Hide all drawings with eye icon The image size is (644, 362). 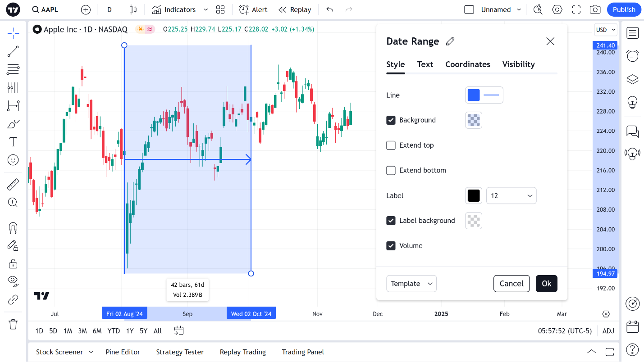tap(13, 281)
